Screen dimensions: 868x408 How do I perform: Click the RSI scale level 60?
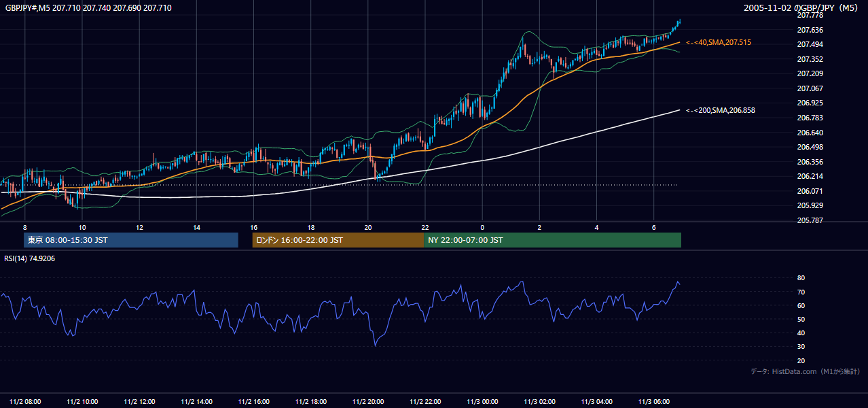[x=801, y=305]
